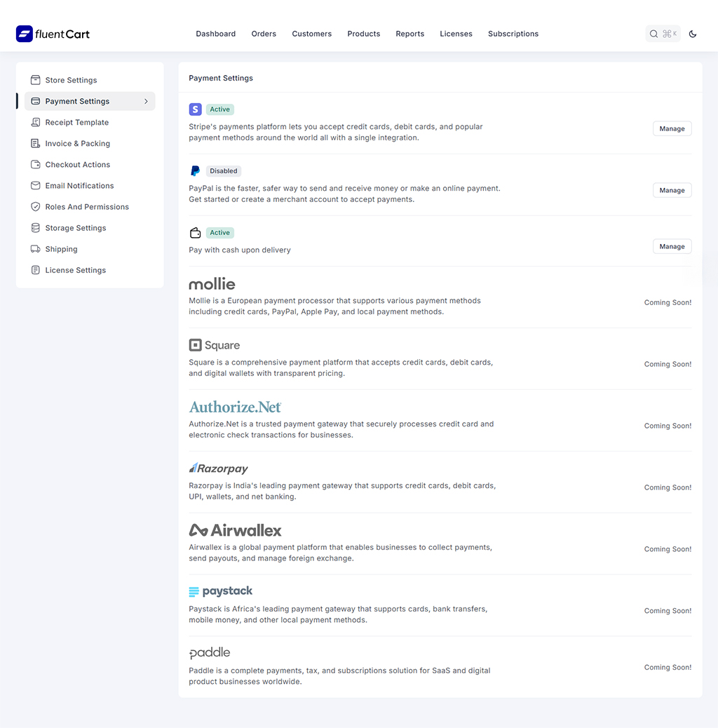Open the Dashboard menu
The width and height of the screenshot is (718, 728).
pyautogui.click(x=216, y=34)
